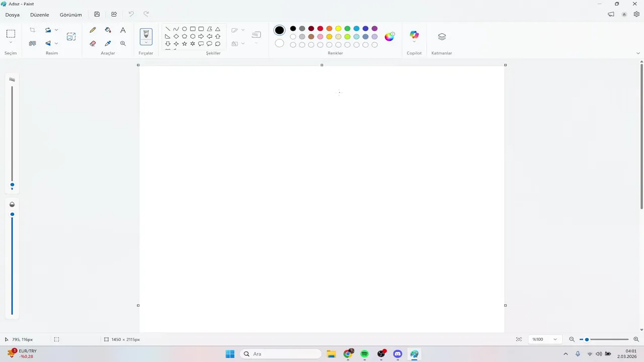
Task: Click the brush size slider handle
Action: pos(12,185)
